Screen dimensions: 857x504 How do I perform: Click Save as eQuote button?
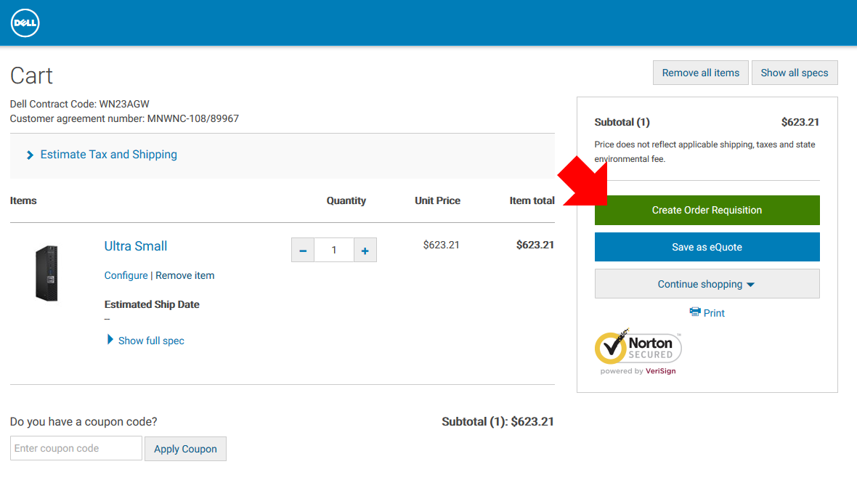click(x=707, y=247)
